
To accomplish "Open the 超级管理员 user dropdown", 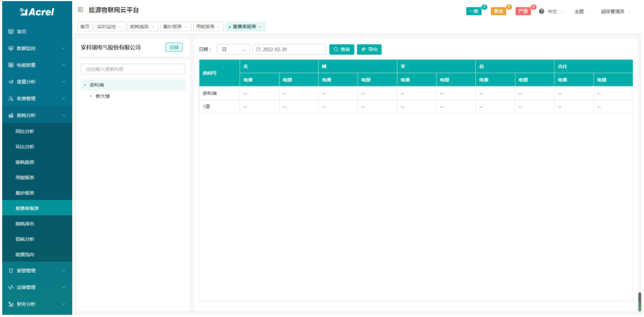I will tap(616, 12).
